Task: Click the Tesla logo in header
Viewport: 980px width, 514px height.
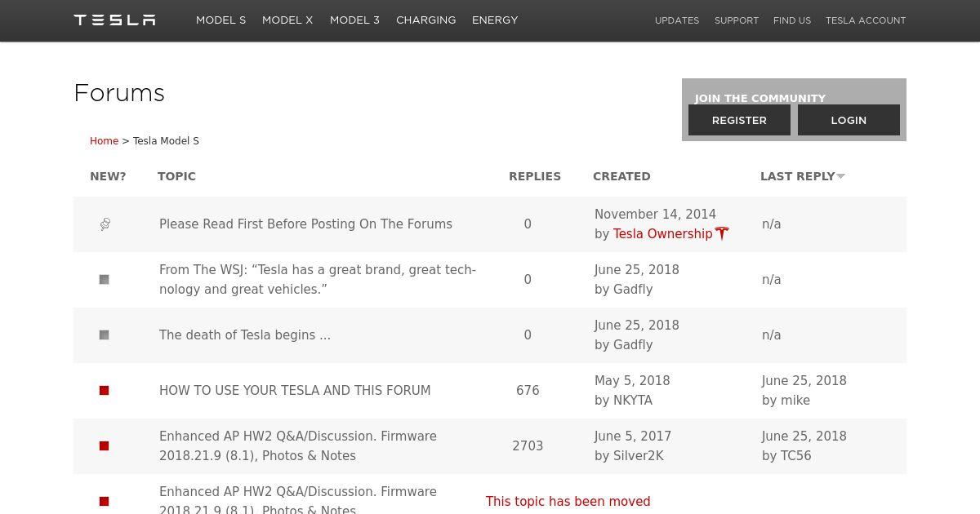Action: click(114, 20)
